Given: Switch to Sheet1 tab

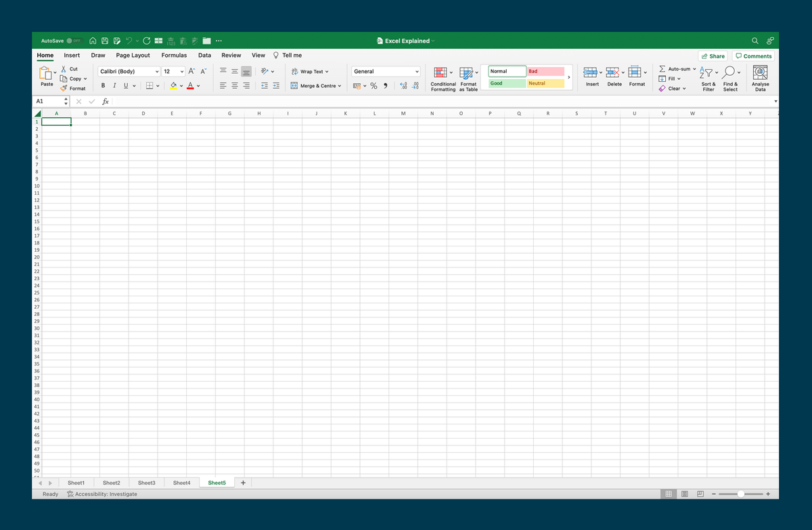Looking at the screenshot, I should click(x=76, y=483).
